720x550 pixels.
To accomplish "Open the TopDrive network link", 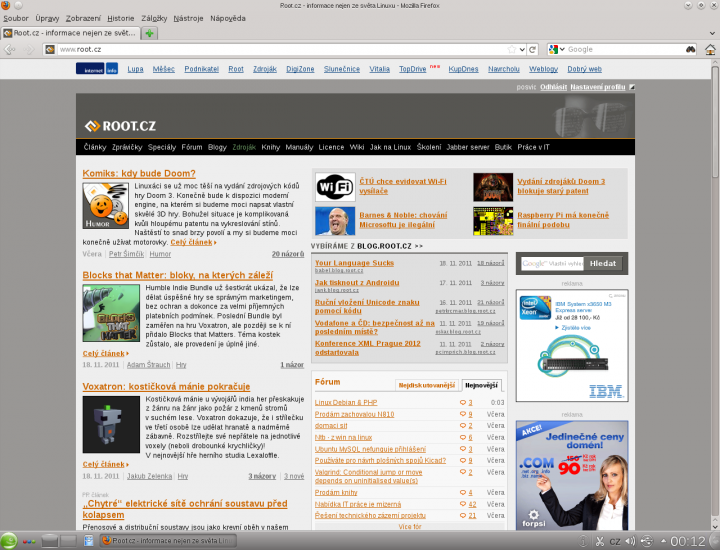I will point(412,69).
